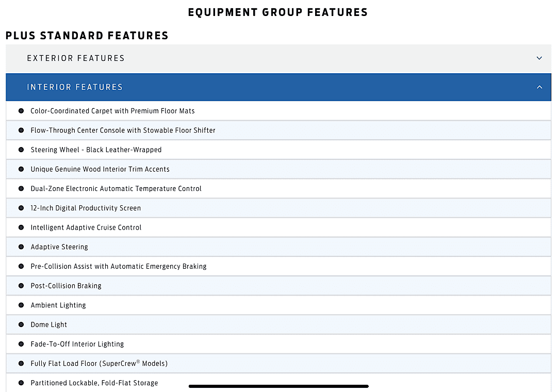Select Pre-Collision Assist with Automatic Emergency Braking

[x=118, y=267]
